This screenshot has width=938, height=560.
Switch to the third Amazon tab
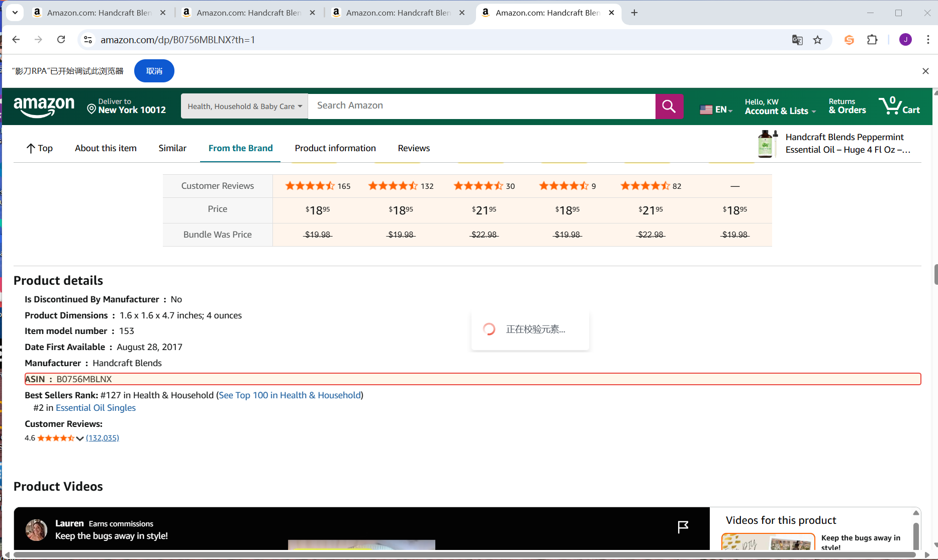398,13
